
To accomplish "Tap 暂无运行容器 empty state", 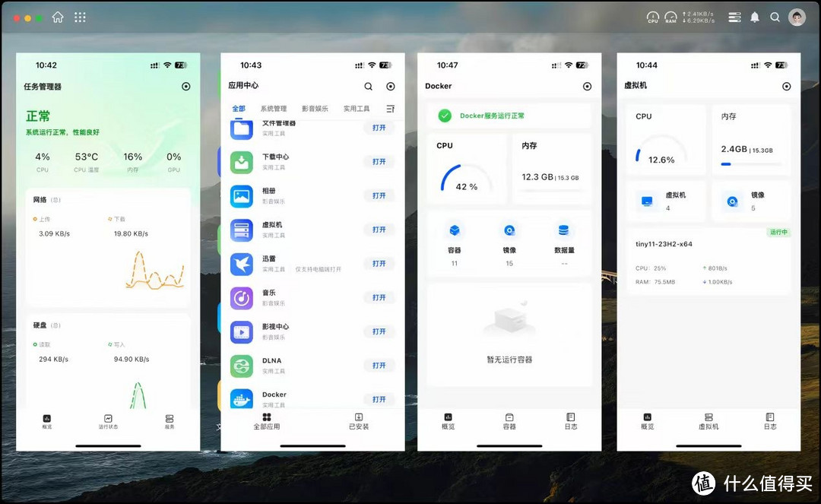I will pyautogui.click(x=509, y=335).
